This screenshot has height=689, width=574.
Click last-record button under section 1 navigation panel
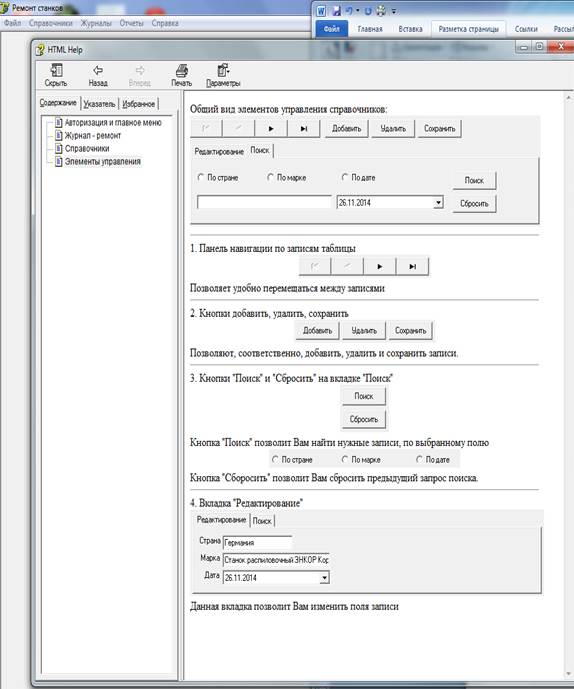pyautogui.click(x=412, y=266)
